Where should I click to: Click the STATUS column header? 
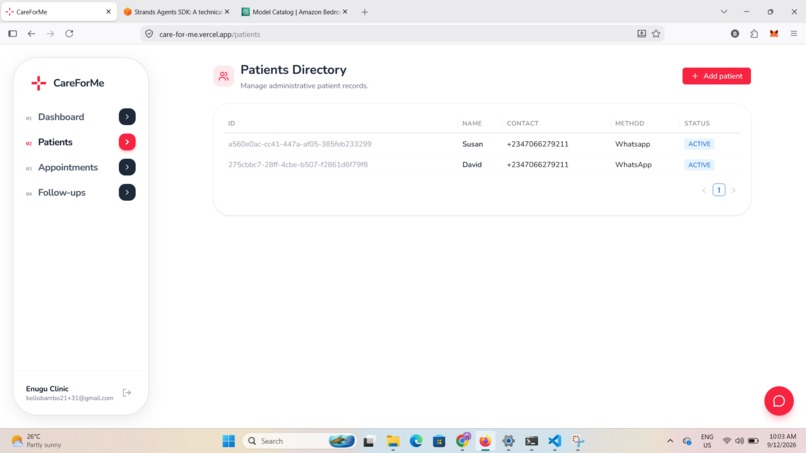(x=697, y=123)
